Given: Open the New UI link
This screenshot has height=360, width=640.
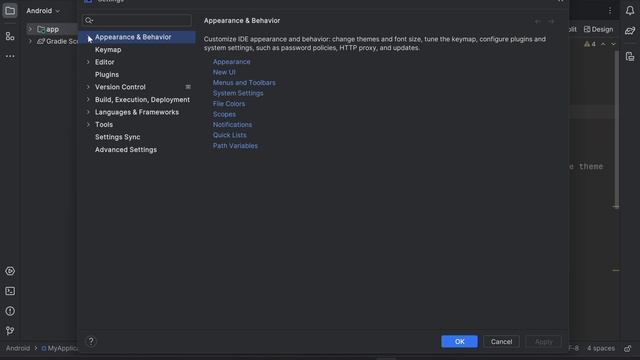Looking at the screenshot, I should point(224,72).
